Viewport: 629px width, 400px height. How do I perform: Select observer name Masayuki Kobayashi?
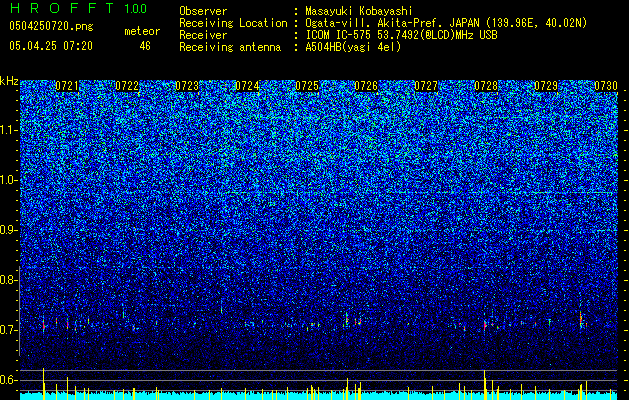(x=359, y=11)
